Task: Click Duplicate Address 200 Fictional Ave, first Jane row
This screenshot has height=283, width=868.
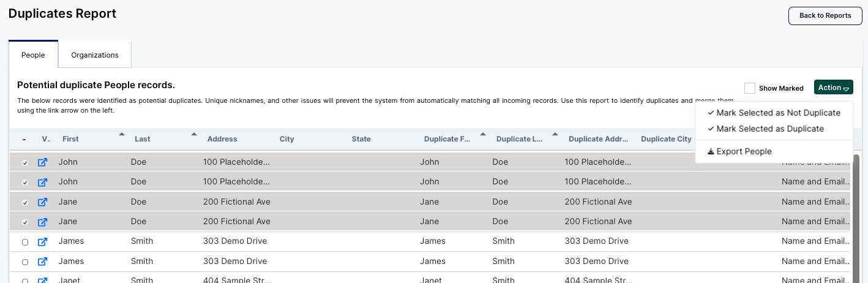Action: tap(599, 202)
